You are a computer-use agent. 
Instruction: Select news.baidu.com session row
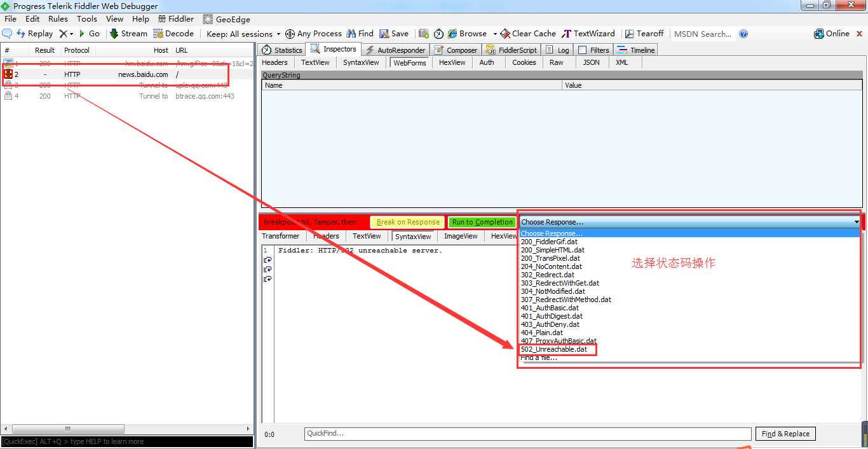pos(127,74)
